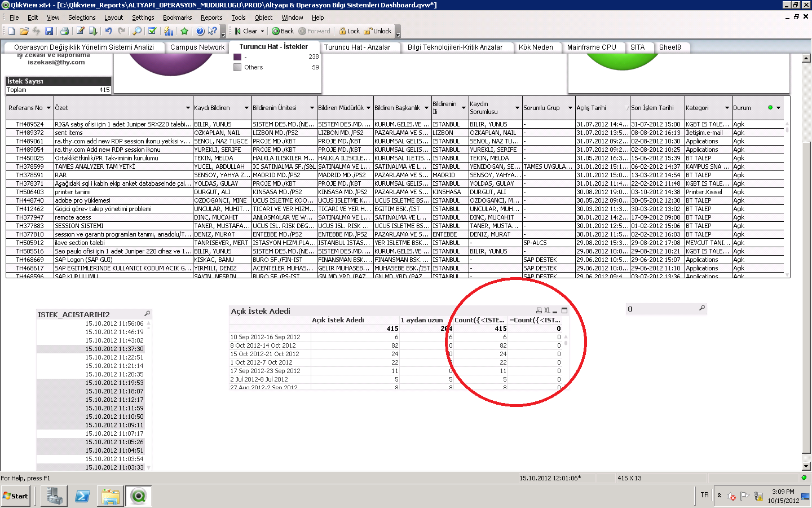Click the Others legend color swatch
Image resolution: width=812 pixels, height=508 pixels.
(237, 67)
